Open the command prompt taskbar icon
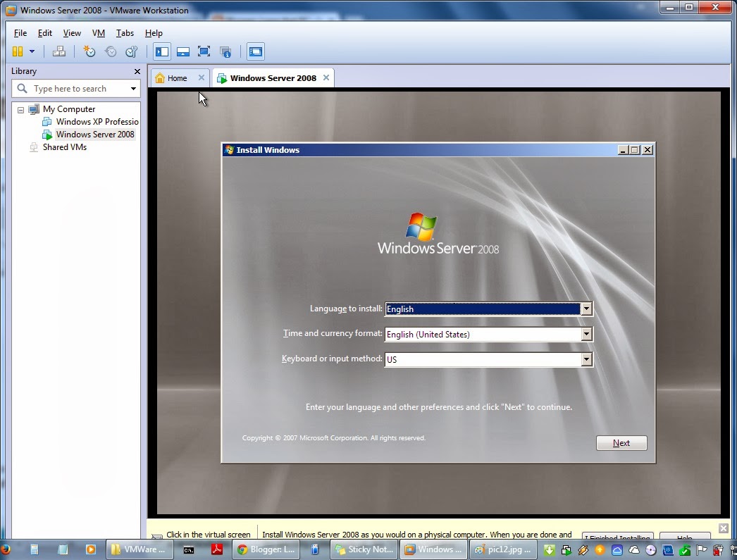The image size is (737, 560). [189, 549]
